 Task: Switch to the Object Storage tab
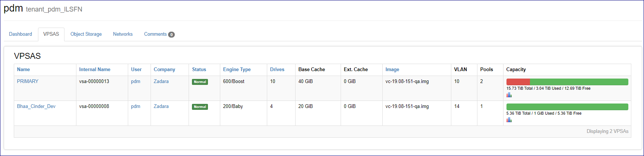[86, 34]
